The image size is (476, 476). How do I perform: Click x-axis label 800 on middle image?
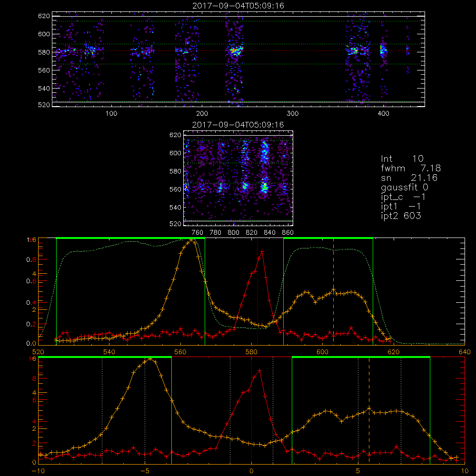tap(234, 233)
